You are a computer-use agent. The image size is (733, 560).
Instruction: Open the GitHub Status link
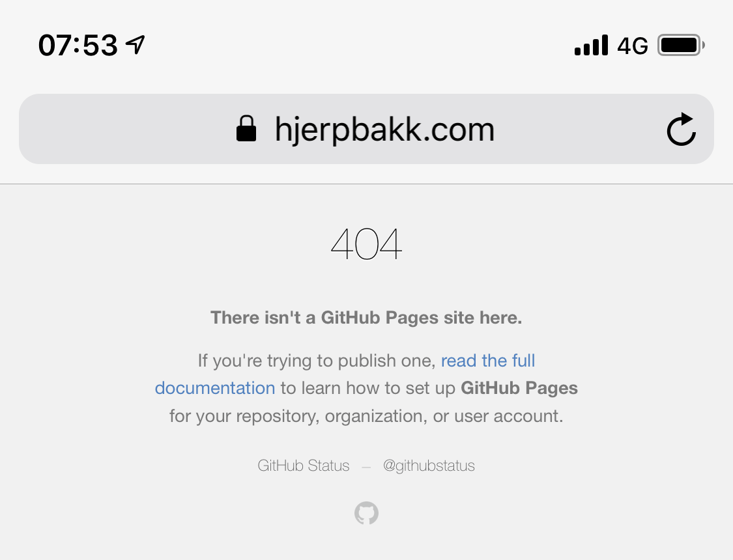pos(304,466)
